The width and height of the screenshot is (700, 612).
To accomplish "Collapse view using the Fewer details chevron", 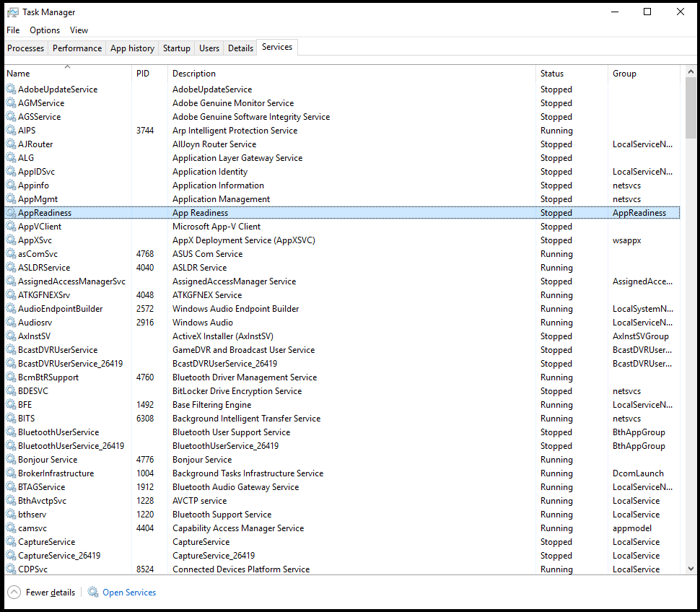I will [x=14, y=592].
